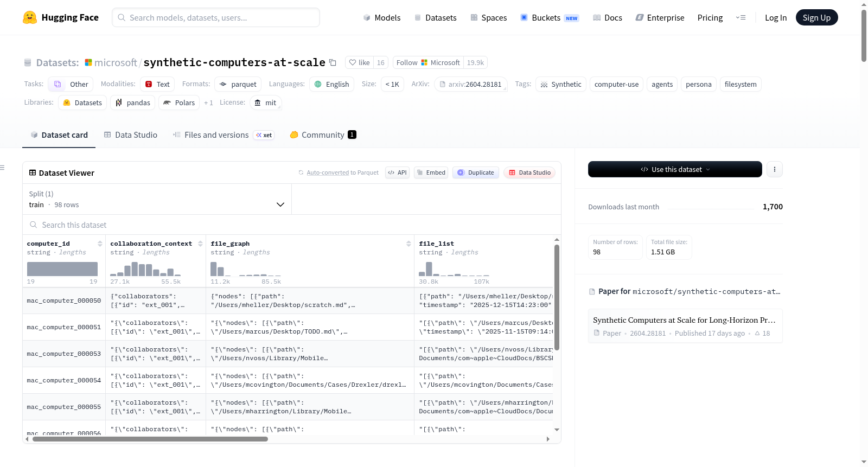Open the Docs menu
The image size is (868, 467).
[x=608, y=17]
